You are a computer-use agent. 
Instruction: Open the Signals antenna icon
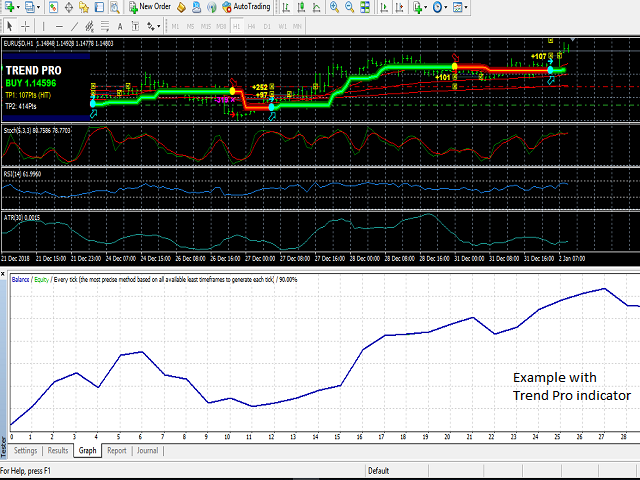(211, 7)
